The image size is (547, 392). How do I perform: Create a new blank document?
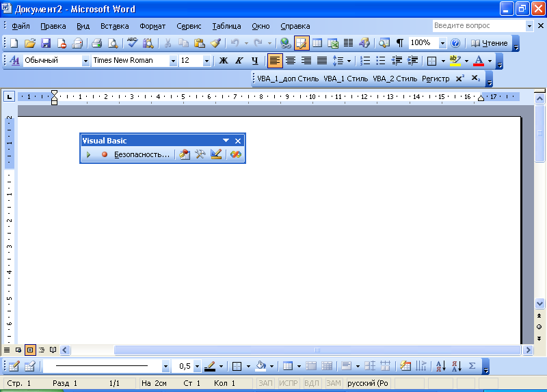point(14,43)
